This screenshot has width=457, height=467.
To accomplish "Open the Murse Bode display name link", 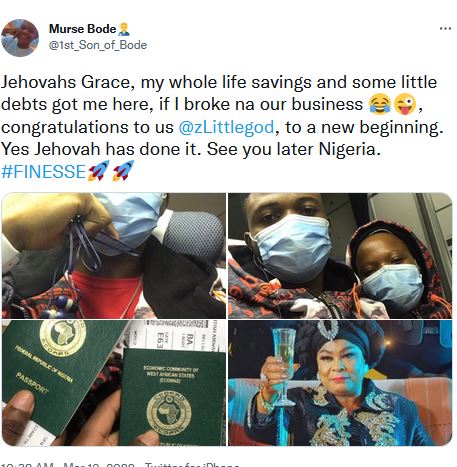I will tap(82, 29).
